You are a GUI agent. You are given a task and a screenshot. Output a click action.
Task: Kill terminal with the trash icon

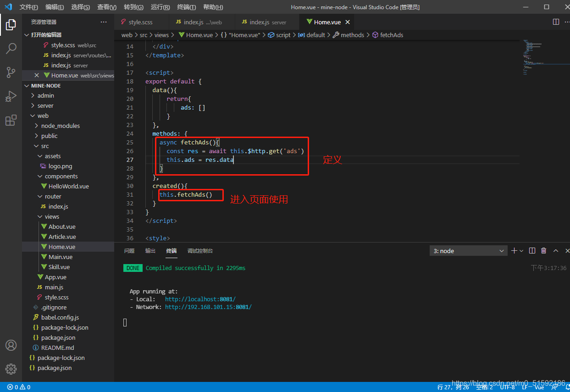544,251
